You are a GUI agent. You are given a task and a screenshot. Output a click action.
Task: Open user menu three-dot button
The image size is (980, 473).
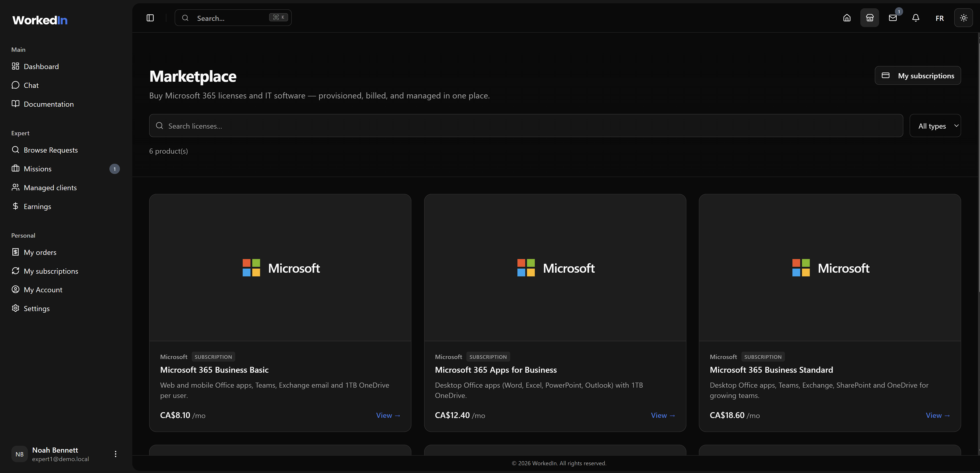(116, 454)
